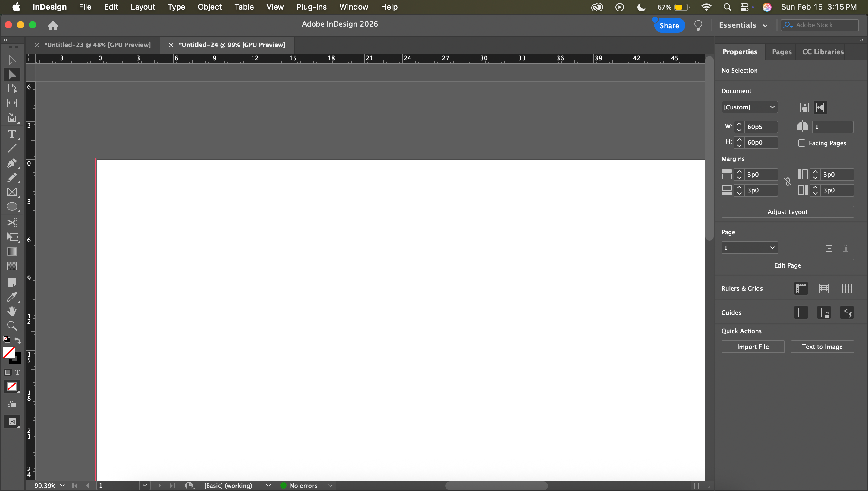Open the Object menu
The height and width of the screenshot is (491, 868).
pyautogui.click(x=209, y=7)
